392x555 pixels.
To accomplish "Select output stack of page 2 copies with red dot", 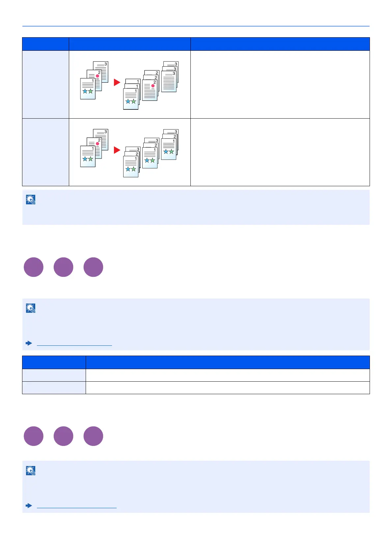I will click(151, 85).
